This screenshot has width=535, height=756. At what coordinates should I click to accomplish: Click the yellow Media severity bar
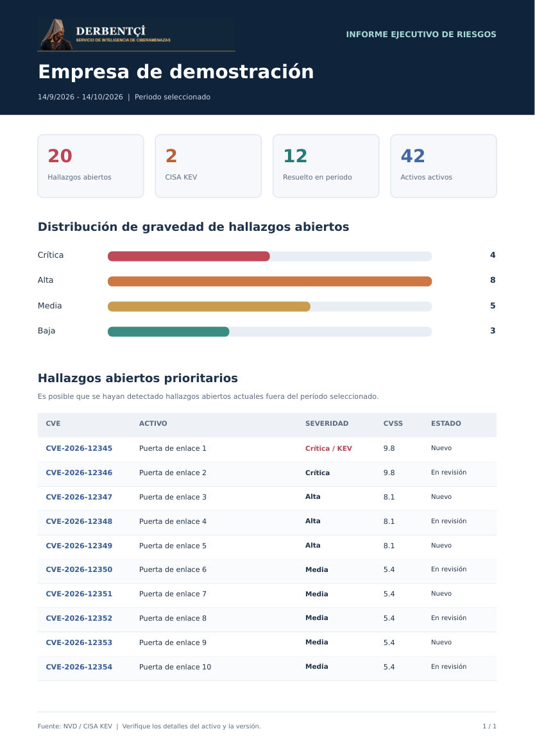209,306
